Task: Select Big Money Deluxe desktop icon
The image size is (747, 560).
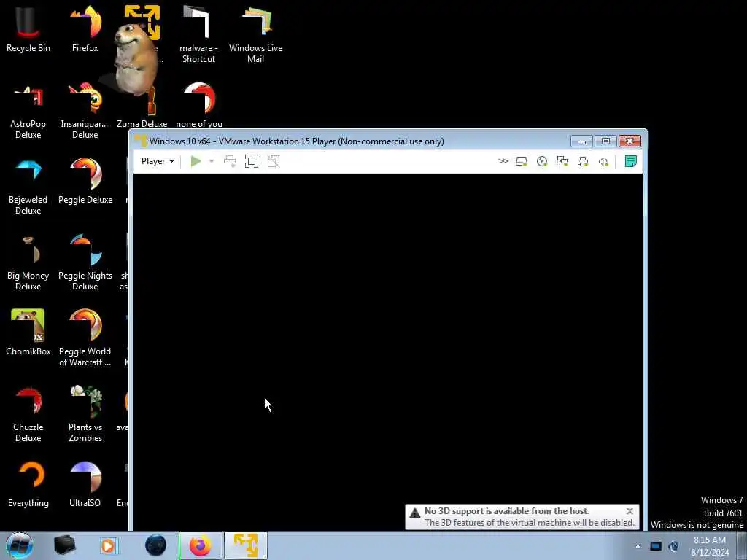Action: (28, 262)
